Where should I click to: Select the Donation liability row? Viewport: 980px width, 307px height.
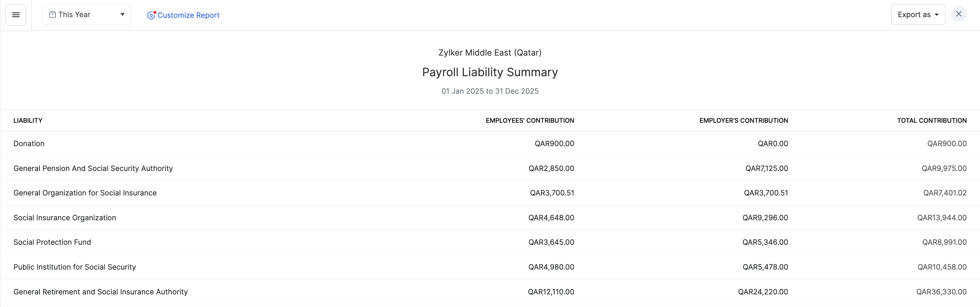pyautogui.click(x=29, y=144)
